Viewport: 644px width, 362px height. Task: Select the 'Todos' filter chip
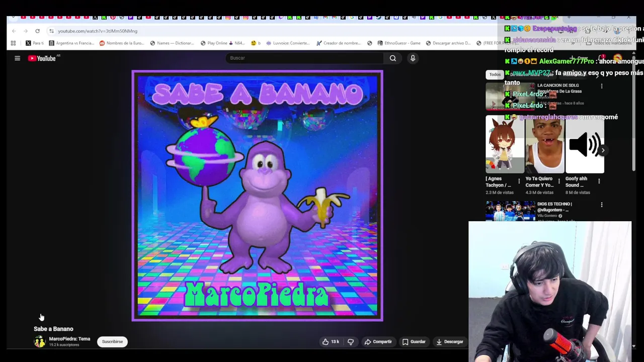point(495,74)
